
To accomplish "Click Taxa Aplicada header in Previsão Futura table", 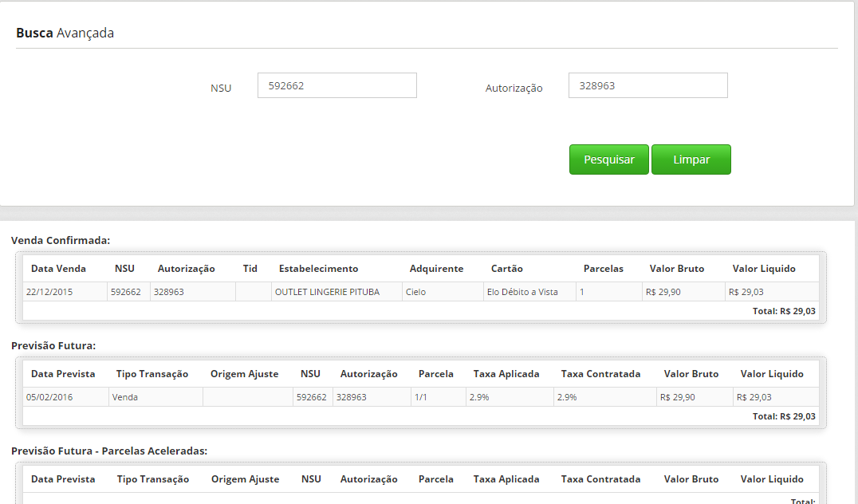I will coord(506,374).
